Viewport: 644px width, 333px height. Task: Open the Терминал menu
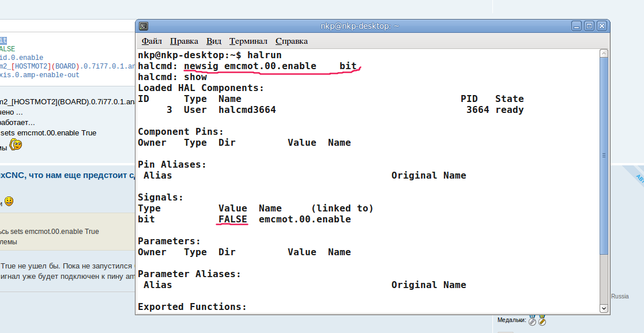(x=248, y=41)
